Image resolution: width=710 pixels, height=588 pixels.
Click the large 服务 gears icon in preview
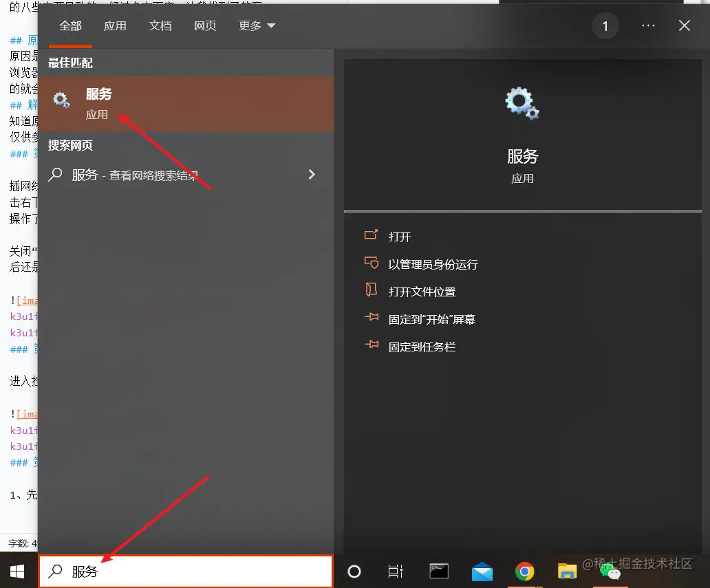tap(522, 103)
